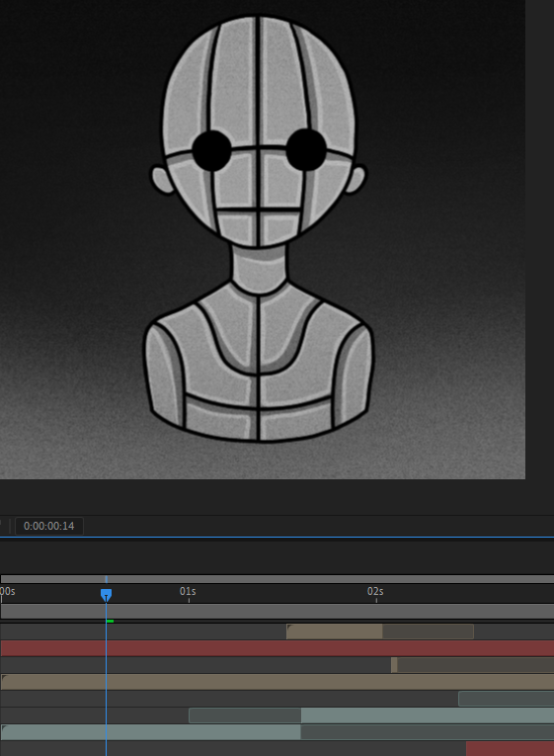This screenshot has height=756, width=554.
Task: Click the gray work area bar below the ruler
Action: click(x=277, y=612)
